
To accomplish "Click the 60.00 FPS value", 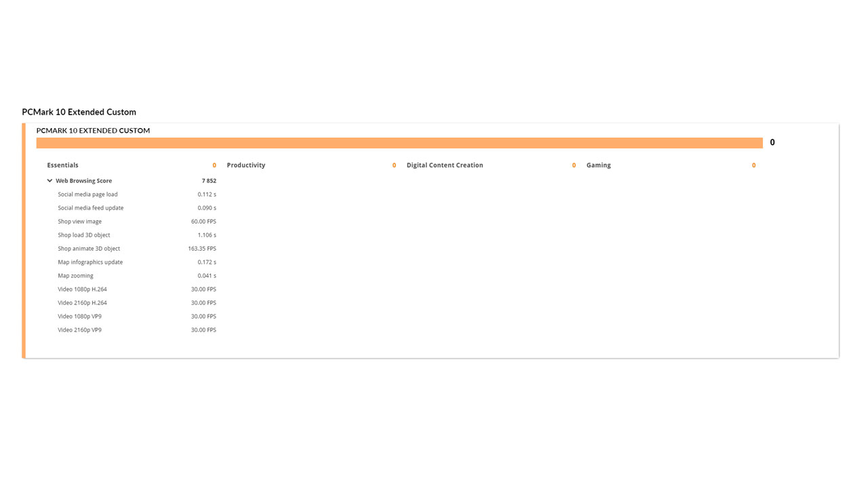I will click(203, 222).
